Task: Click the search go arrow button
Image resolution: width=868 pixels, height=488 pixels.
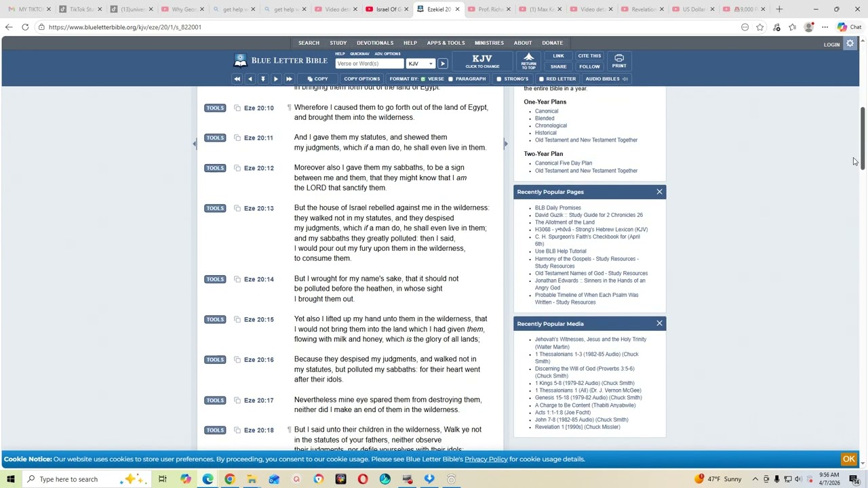Action: (442, 64)
